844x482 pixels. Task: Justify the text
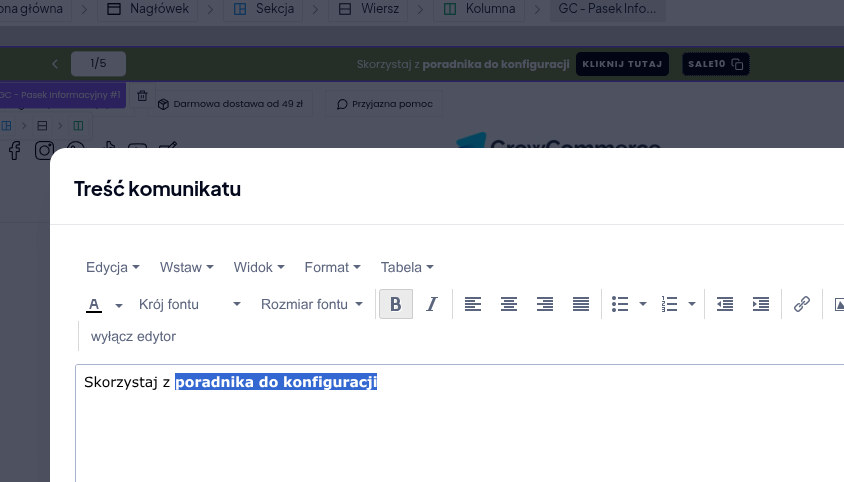click(x=581, y=304)
